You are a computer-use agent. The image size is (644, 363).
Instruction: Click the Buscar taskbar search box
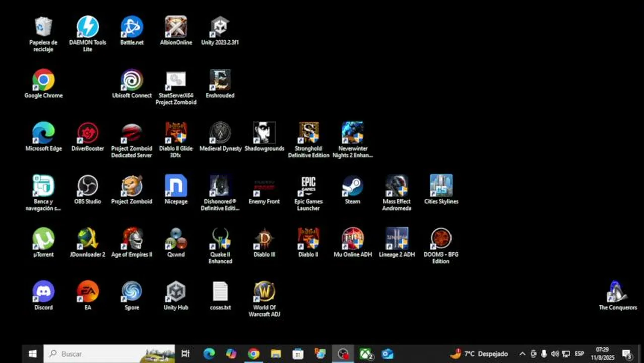point(109,354)
